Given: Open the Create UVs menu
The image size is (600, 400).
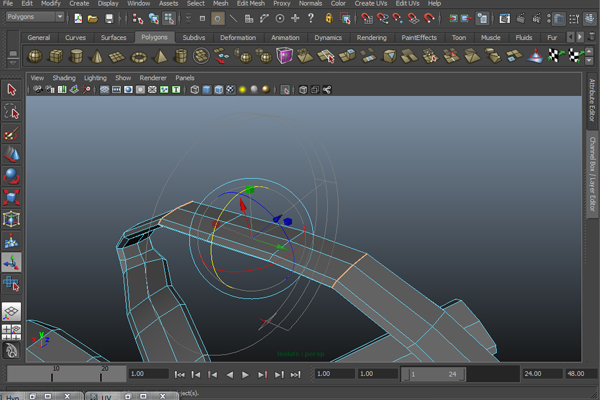Looking at the screenshot, I should click(371, 3).
